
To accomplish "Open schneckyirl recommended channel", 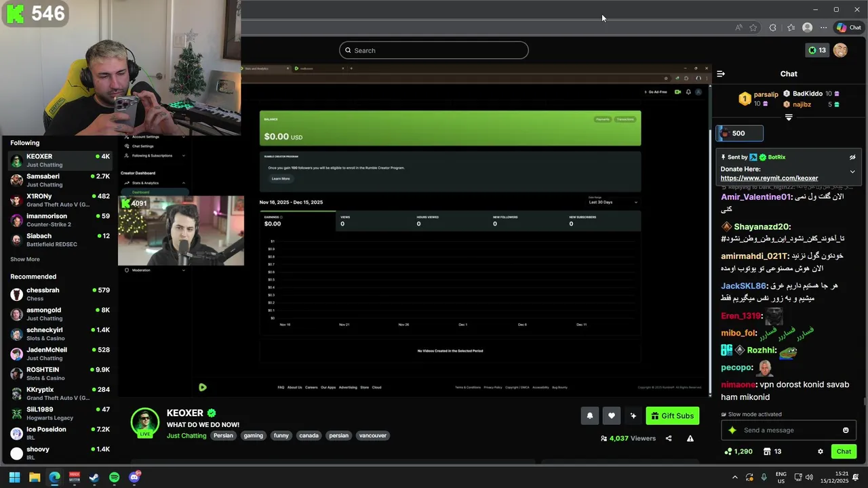I will (60, 334).
